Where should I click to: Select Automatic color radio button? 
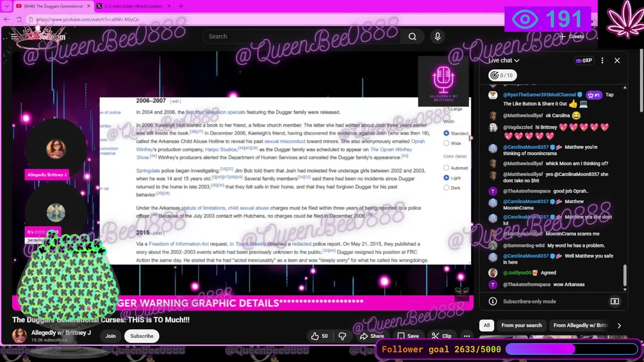tap(446, 168)
